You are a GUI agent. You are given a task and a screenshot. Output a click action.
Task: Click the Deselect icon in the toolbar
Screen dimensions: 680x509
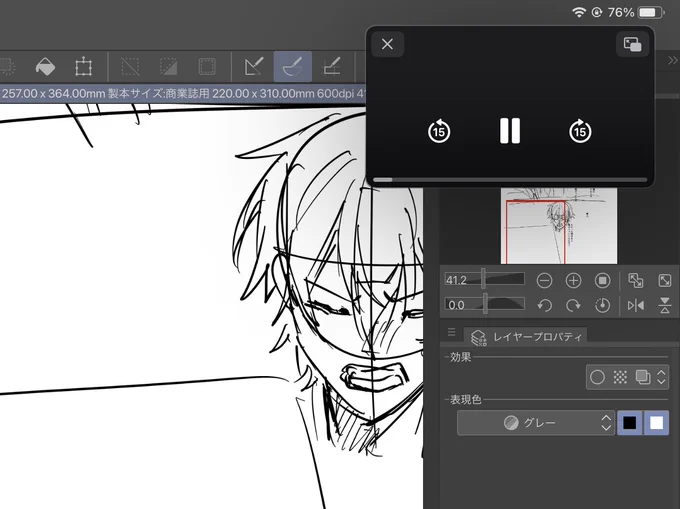click(130, 67)
